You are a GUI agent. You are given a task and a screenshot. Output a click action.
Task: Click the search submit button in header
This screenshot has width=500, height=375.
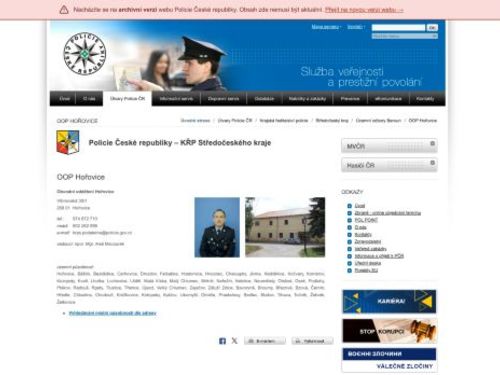click(432, 27)
